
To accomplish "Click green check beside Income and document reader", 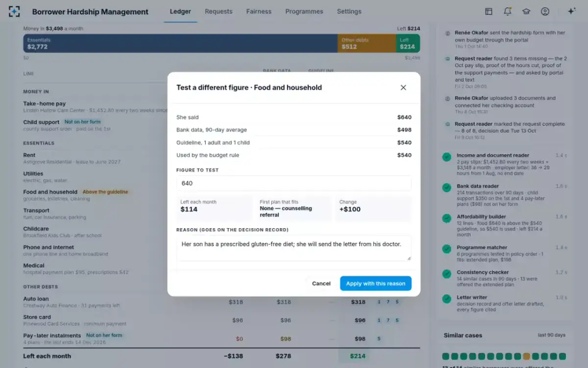I will [446, 157].
